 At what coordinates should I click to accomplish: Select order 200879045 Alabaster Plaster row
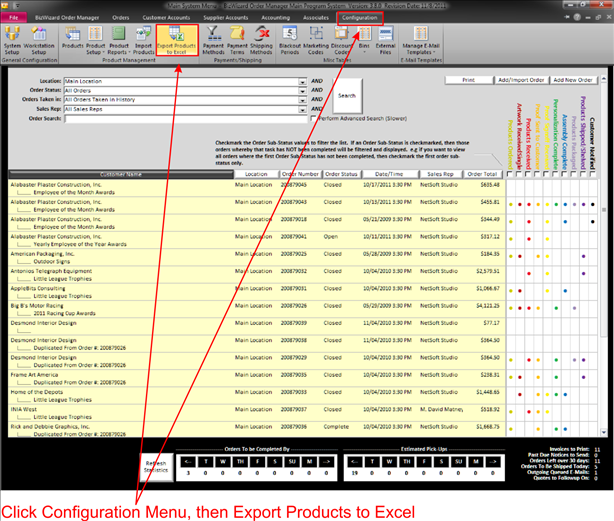pyautogui.click(x=256, y=188)
